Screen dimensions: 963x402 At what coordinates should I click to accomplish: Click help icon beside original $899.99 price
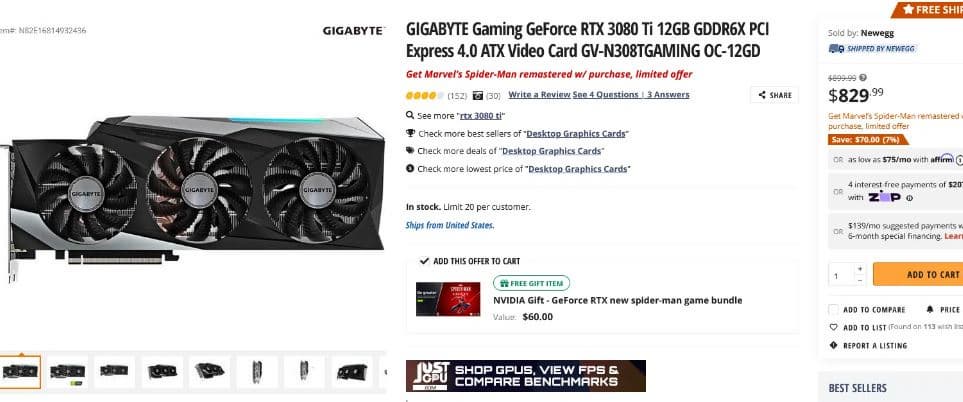(x=863, y=78)
